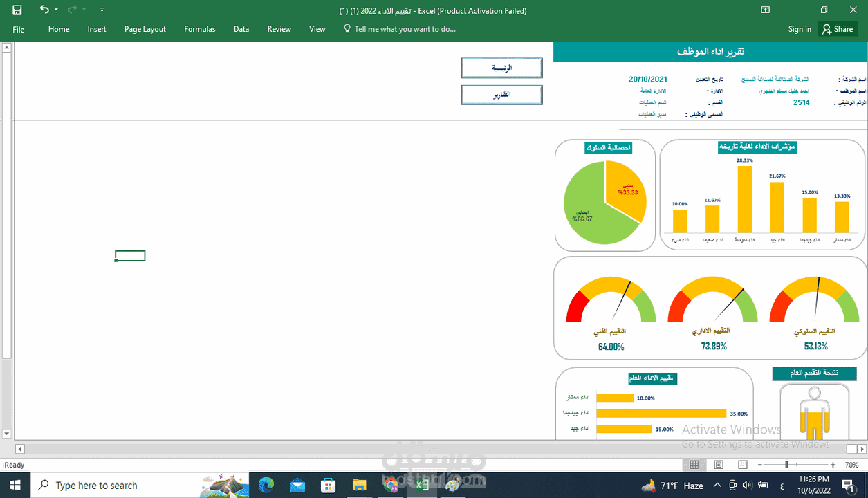Image resolution: width=868 pixels, height=498 pixels.
Task: Customize Quick Access Toolbar dropdown
Action: tap(102, 10)
